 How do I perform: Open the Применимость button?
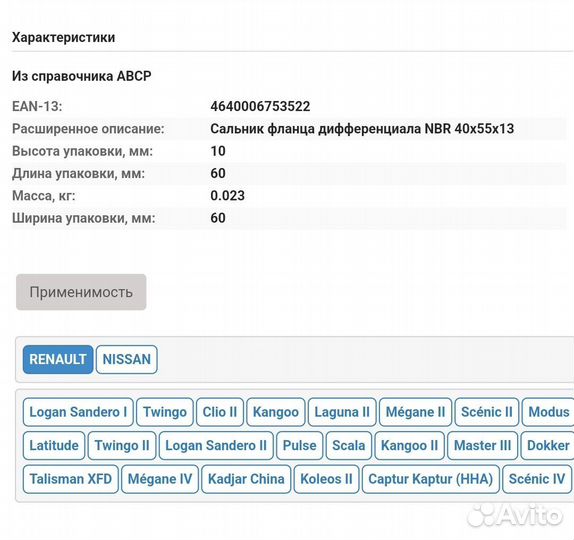click(81, 292)
